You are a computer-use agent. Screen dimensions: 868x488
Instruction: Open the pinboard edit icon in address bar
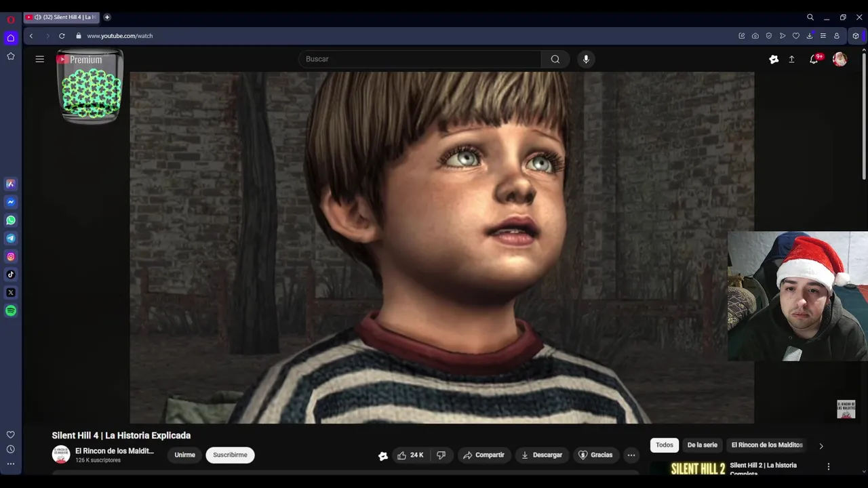tap(742, 36)
